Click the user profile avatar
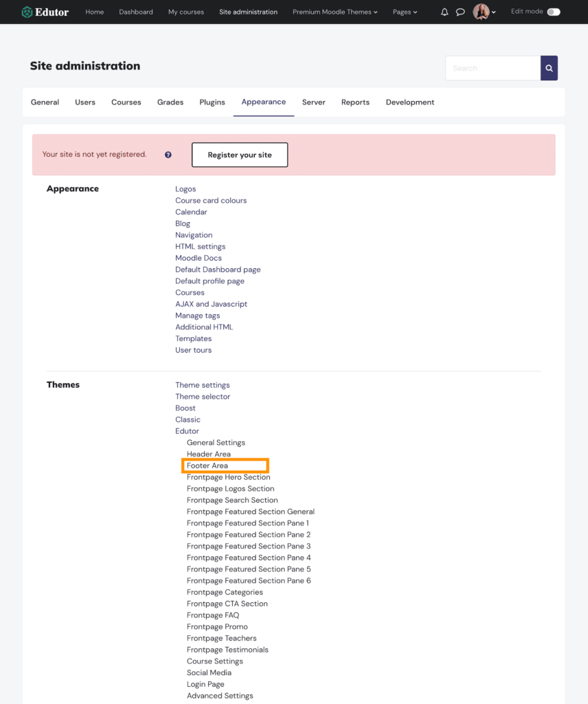This screenshot has height=704, width=588. (x=480, y=12)
